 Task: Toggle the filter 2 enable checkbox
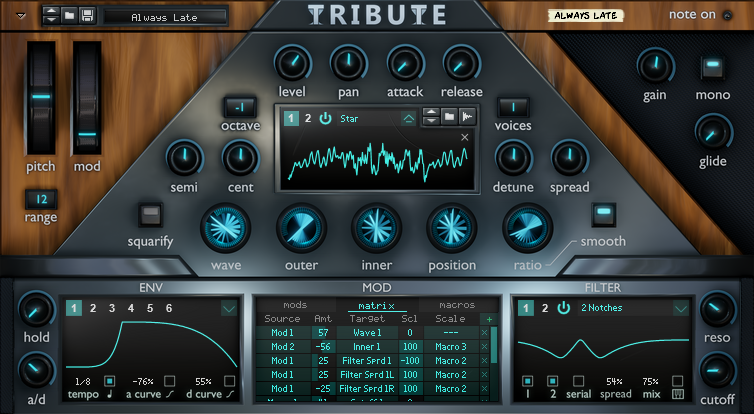pos(553,381)
